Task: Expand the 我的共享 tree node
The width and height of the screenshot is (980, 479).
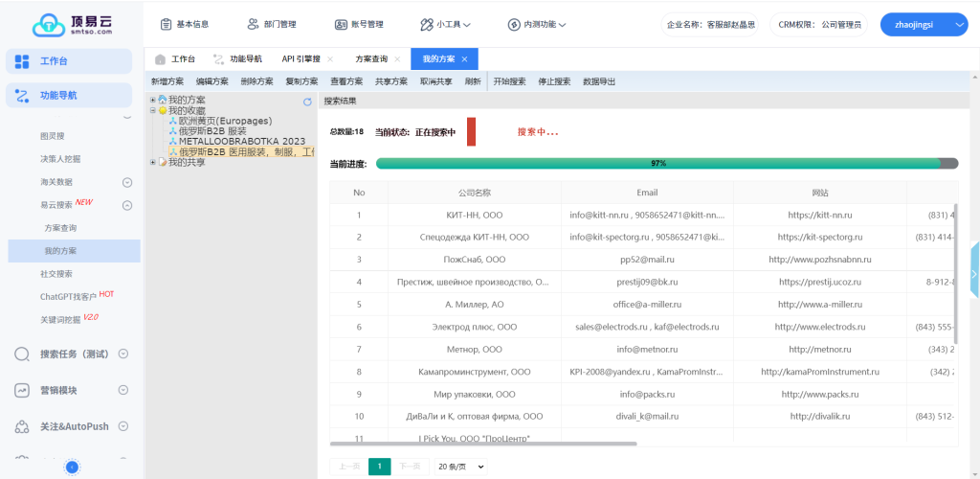Action: tap(153, 162)
